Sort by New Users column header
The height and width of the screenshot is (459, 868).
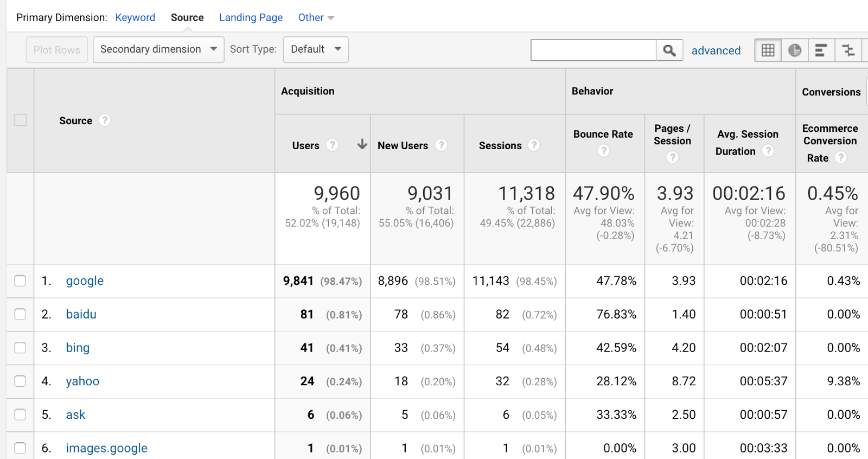403,145
